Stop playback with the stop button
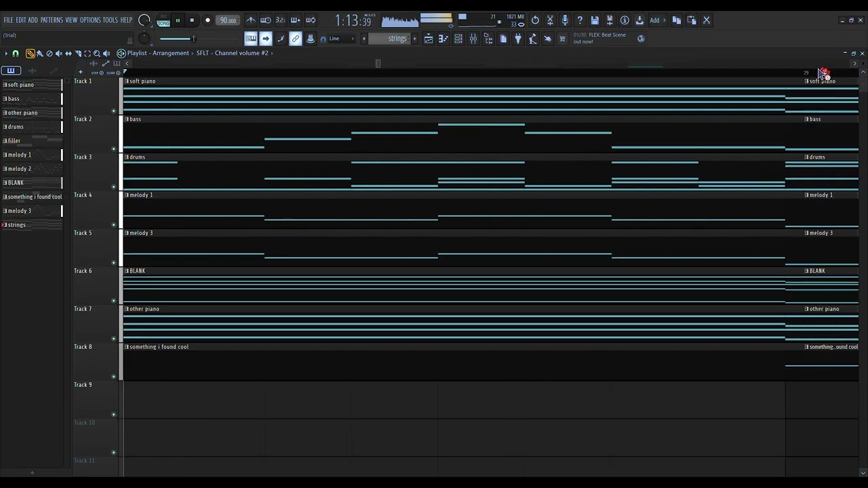This screenshot has height=488, width=868. point(192,20)
